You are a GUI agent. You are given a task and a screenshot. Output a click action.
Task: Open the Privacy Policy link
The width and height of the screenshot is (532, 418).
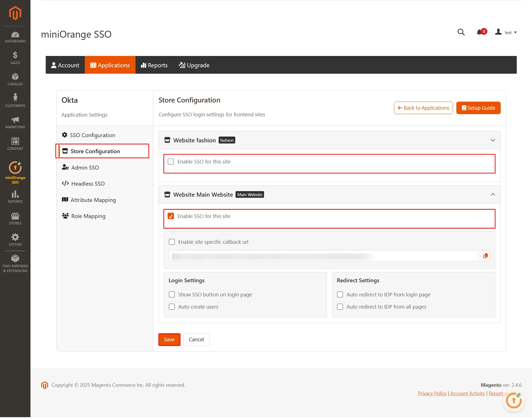coord(431,393)
